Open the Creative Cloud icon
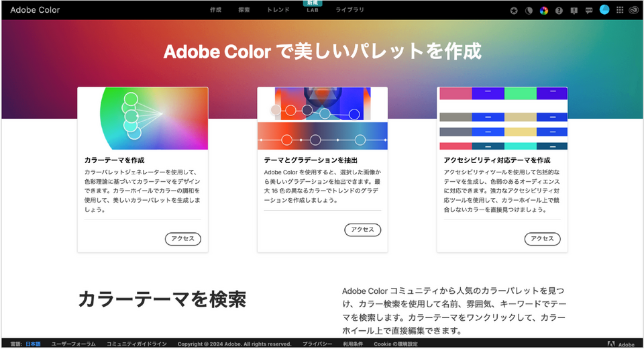Viewport: 644px width, 349px height. coord(634,10)
